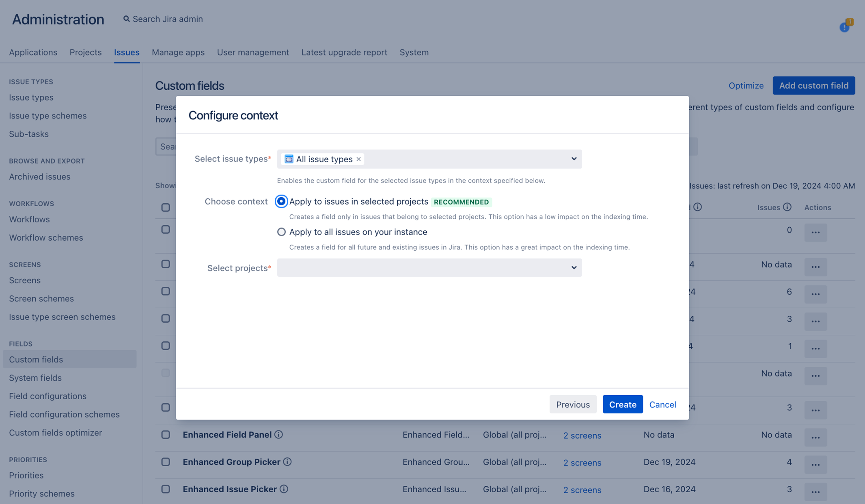The height and width of the screenshot is (504, 865).
Task: Tick the checkbox next to Enhanced Field Panel
Action: 166,435
